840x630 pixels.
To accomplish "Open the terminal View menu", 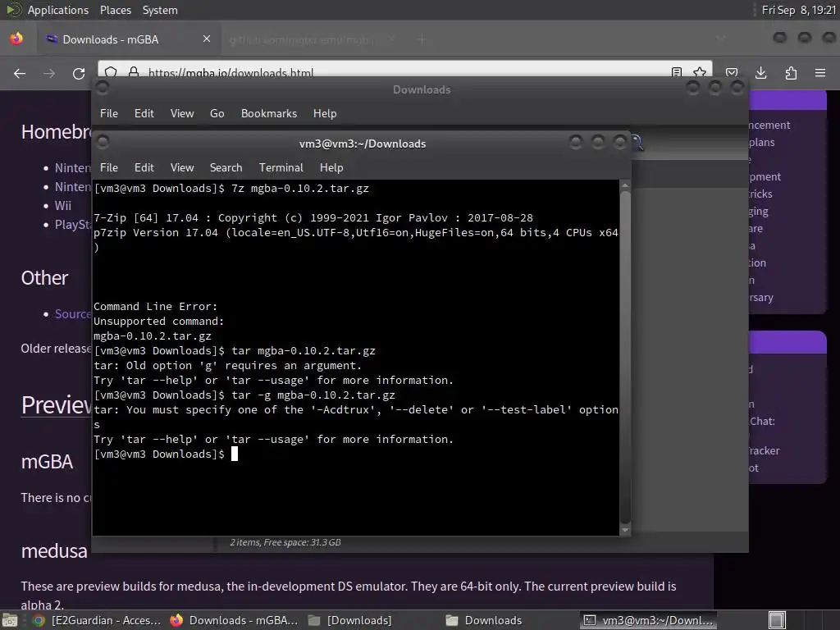I will click(182, 167).
